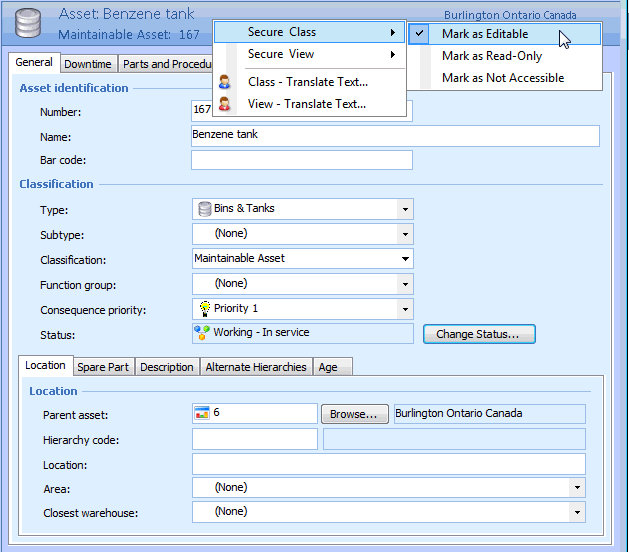Choose Class - Translate Text menu item
Image resolution: width=629 pixels, height=552 pixels.
(309, 82)
